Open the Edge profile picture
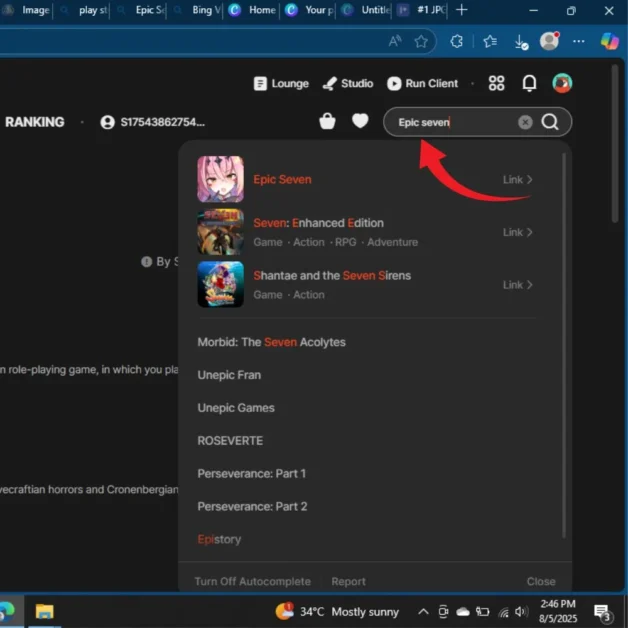628x628 pixels. 549,41
